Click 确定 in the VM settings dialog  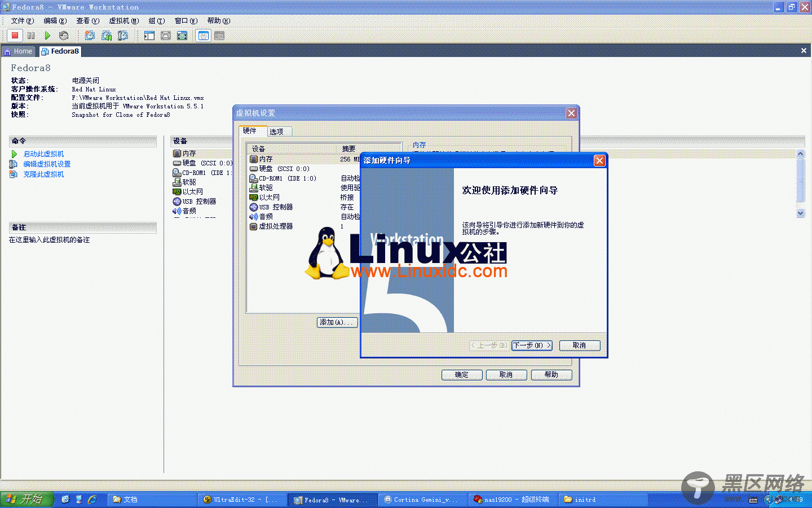(462, 375)
